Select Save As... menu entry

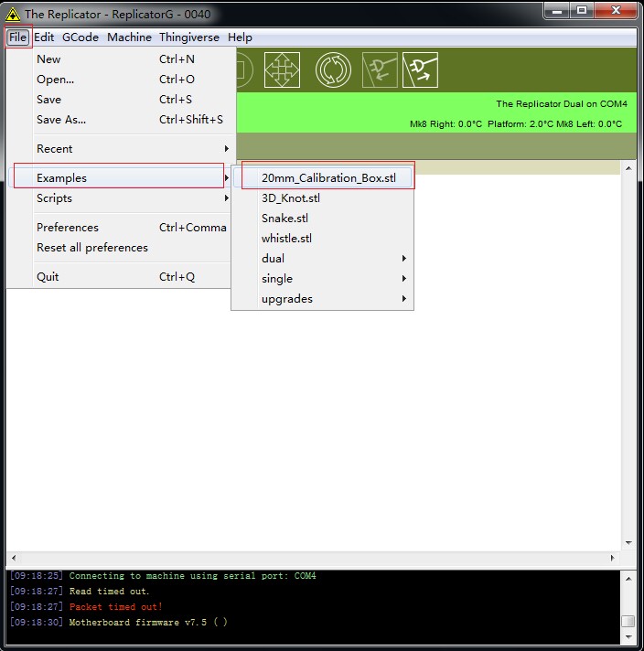point(121,120)
